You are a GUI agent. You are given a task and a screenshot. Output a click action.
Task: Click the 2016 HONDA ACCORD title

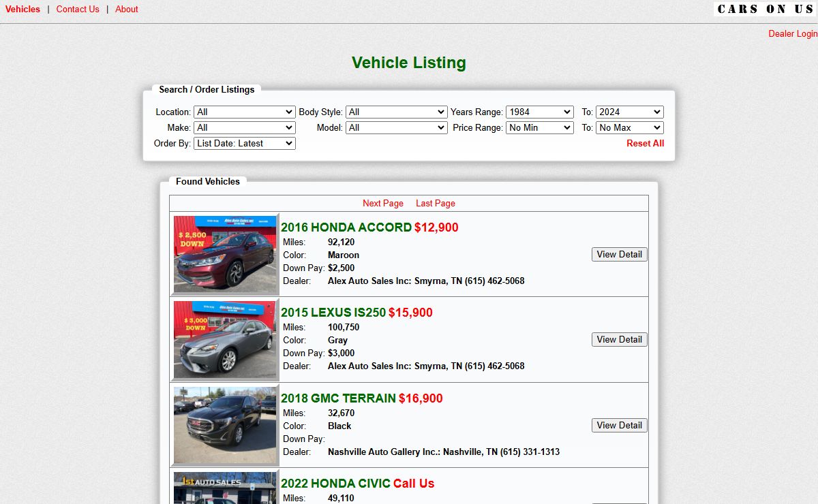point(346,227)
